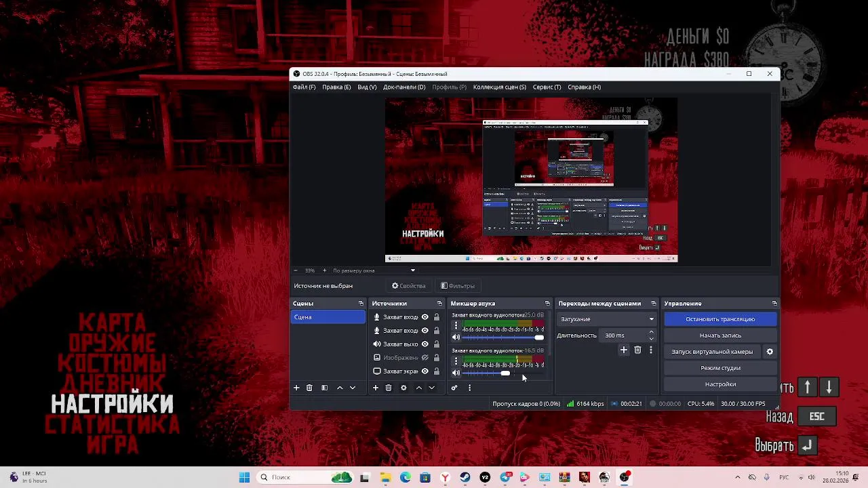This screenshot has height=488, width=868.
Task: Open transition properties three-dots menu
Action: (651, 350)
